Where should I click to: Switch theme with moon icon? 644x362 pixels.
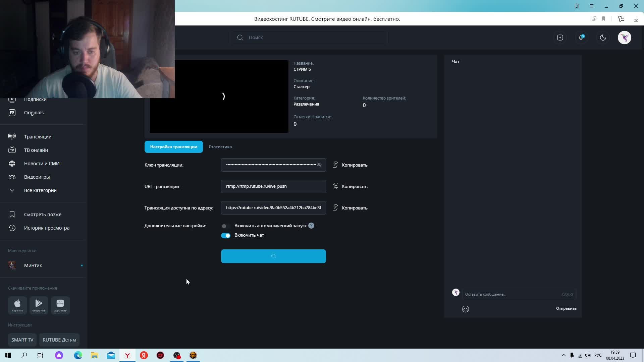(603, 38)
